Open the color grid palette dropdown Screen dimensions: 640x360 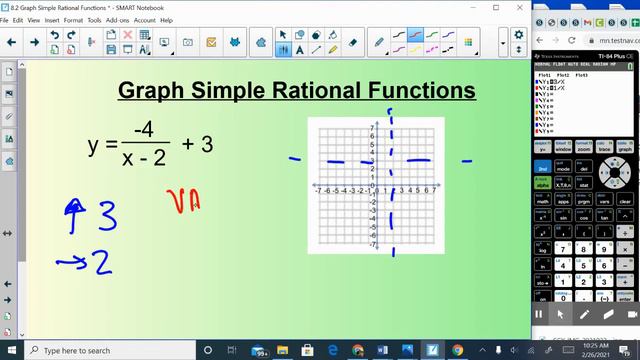tap(469, 42)
